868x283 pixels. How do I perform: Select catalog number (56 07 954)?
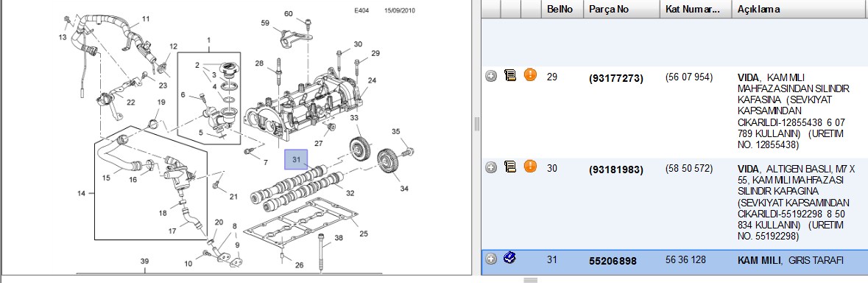pos(689,77)
